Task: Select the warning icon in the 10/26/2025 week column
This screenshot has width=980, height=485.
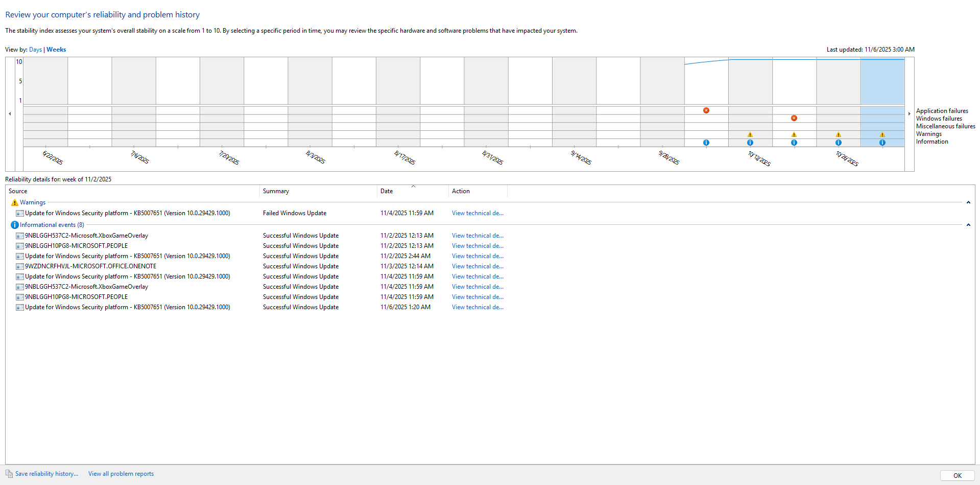Action: (839, 134)
